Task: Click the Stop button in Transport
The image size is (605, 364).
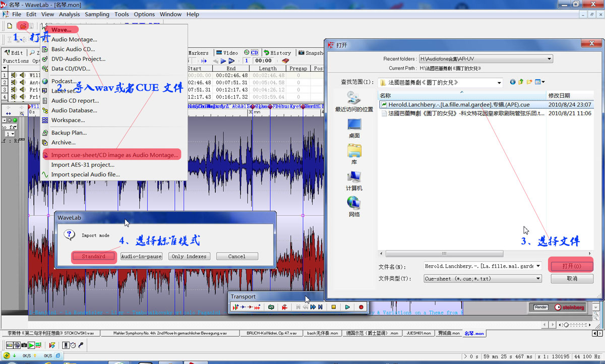Action: 333,307
